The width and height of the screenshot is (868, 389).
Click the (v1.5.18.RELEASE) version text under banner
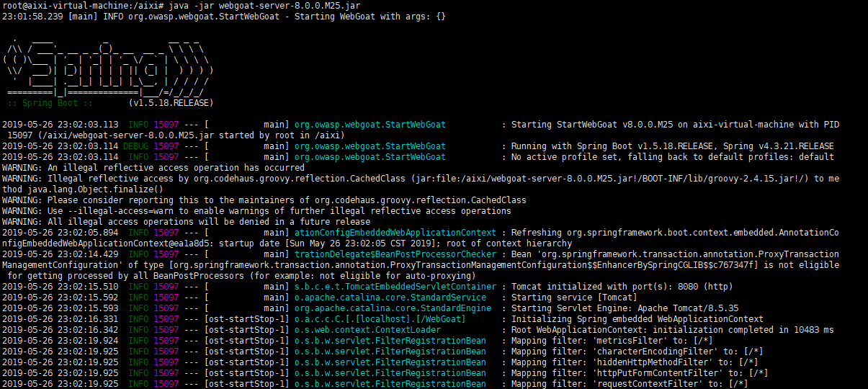(169, 103)
